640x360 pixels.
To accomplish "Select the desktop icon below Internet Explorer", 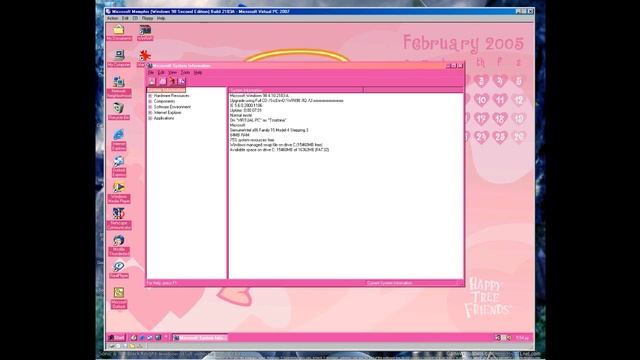I will pyautogui.click(x=119, y=166).
